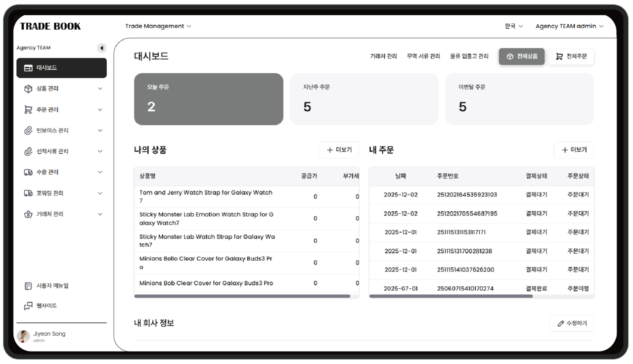The height and width of the screenshot is (364, 633).
Task: Click the 수출 관리 truck icon
Action: coord(28,172)
